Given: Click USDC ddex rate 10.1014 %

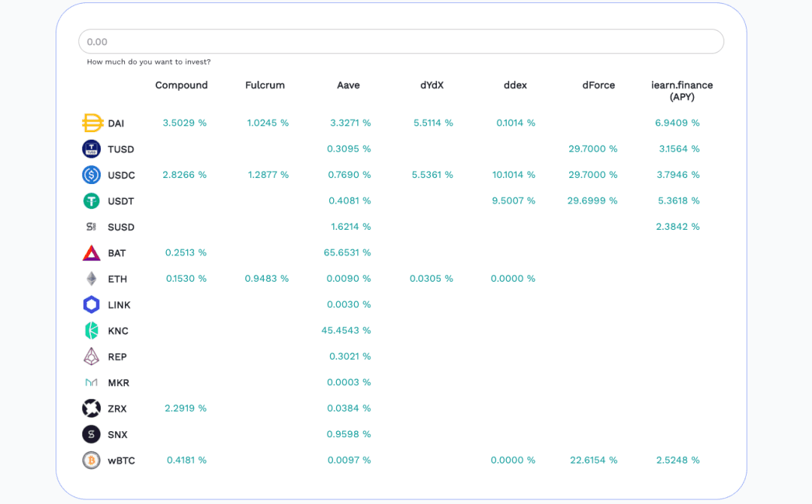Looking at the screenshot, I should (514, 174).
